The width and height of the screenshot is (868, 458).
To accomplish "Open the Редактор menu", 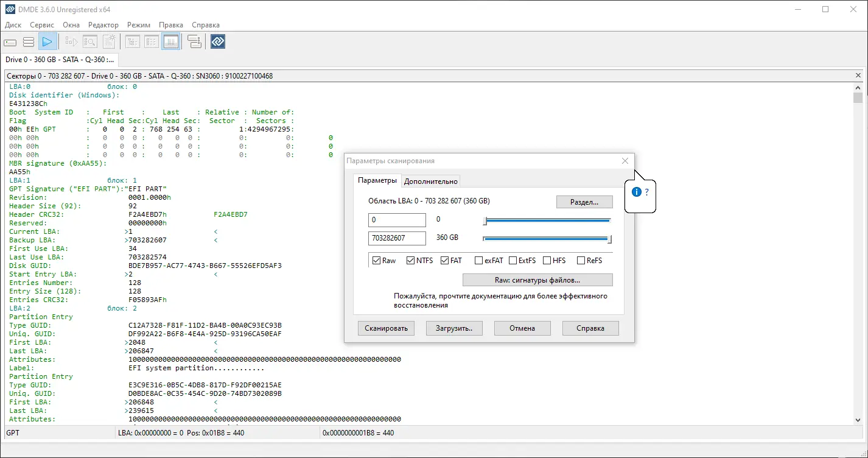I will pyautogui.click(x=103, y=25).
